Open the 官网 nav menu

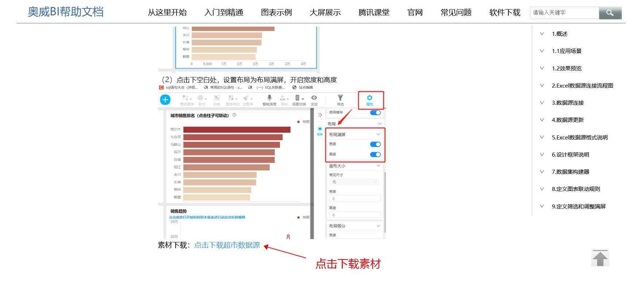point(415,12)
